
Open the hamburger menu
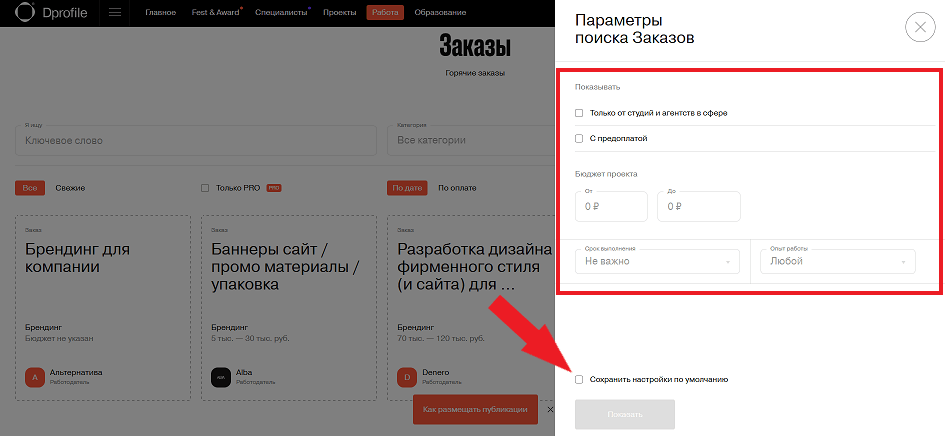115,12
